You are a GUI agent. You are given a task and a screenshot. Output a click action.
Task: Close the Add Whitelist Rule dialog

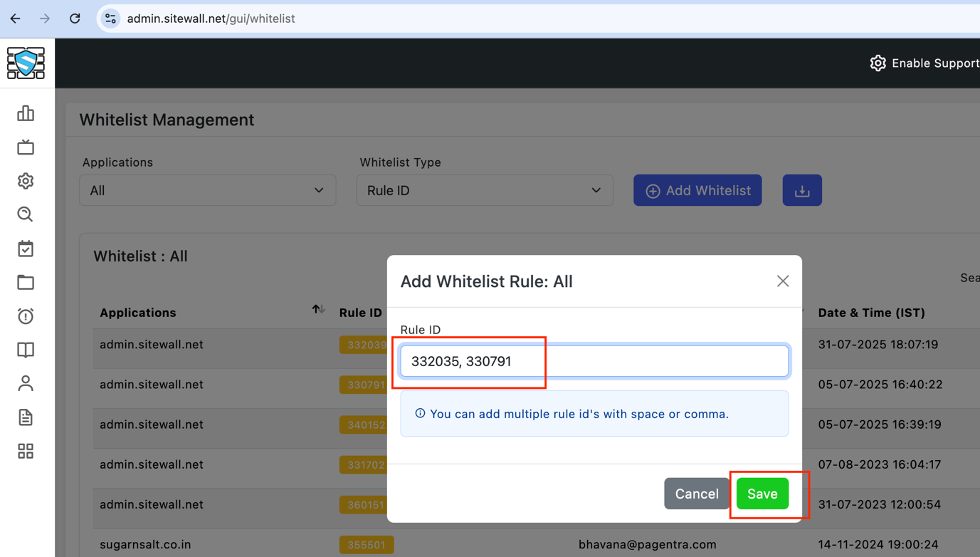(x=783, y=281)
